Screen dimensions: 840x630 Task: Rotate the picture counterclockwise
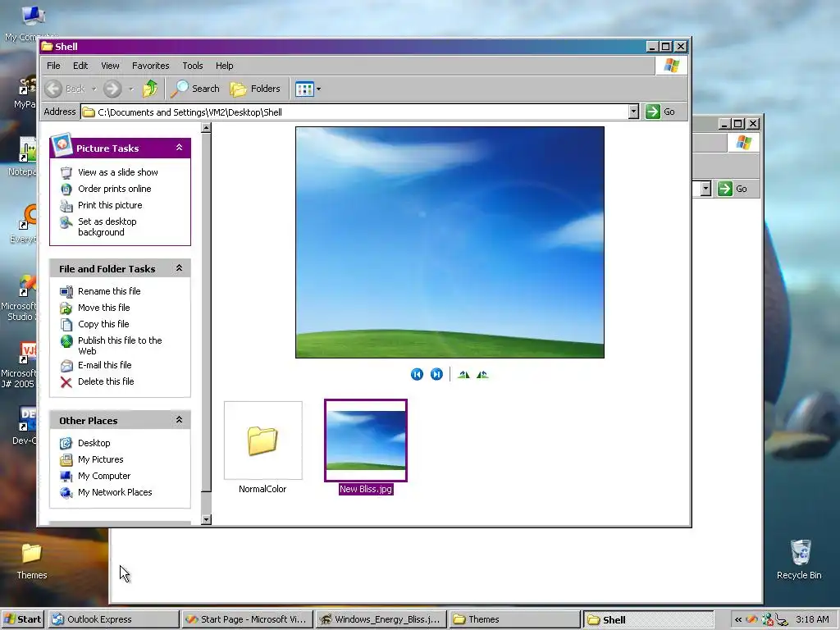point(482,374)
